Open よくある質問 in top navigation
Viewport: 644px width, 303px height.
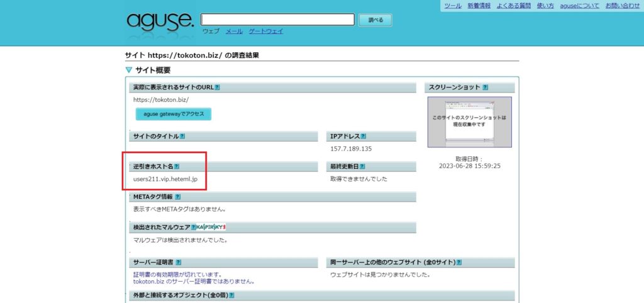click(x=514, y=6)
